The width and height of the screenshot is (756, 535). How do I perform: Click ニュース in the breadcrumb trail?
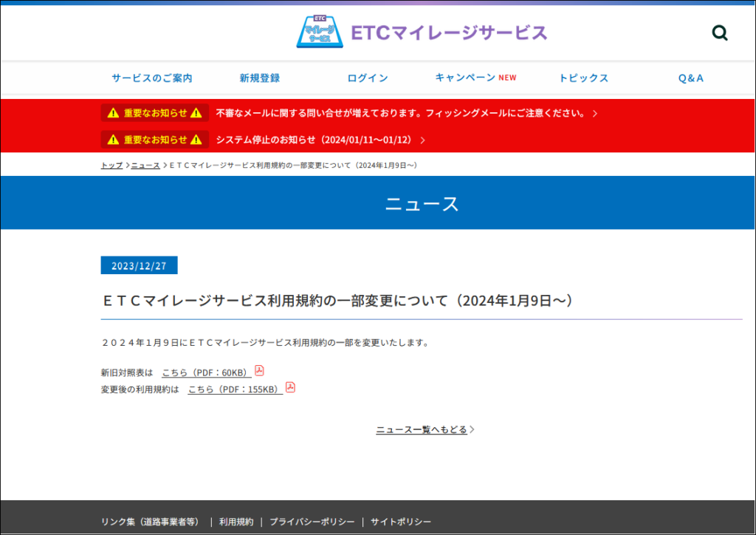pyautogui.click(x=145, y=166)
